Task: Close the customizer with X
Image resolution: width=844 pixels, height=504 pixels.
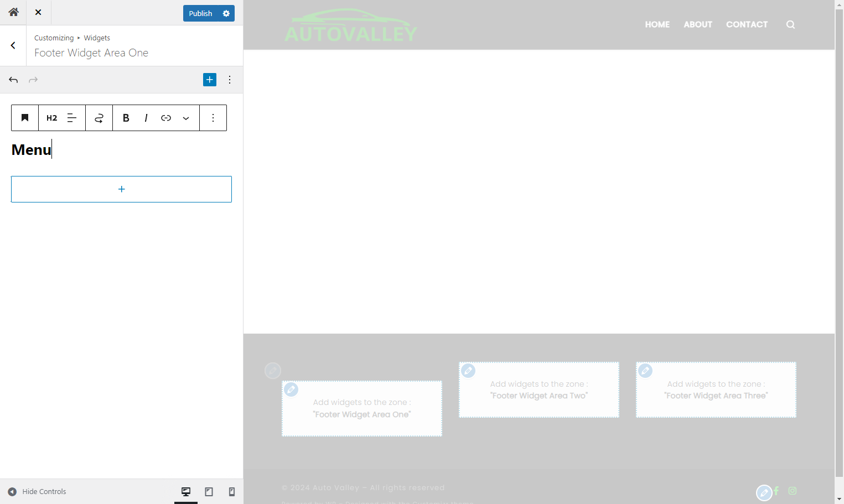Action: (38, 12)
